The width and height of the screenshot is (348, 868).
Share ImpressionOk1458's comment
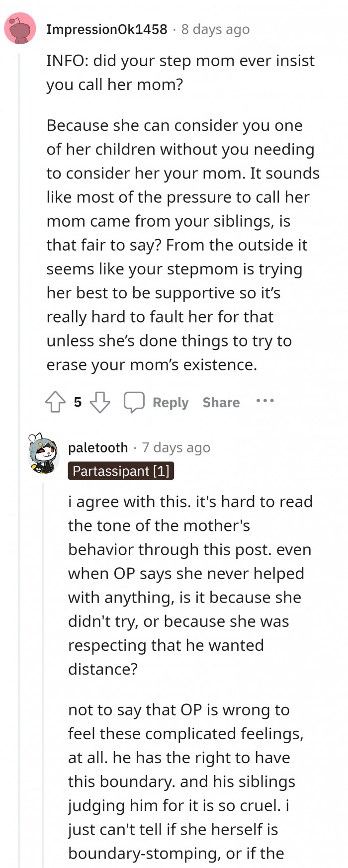[221, 402]
